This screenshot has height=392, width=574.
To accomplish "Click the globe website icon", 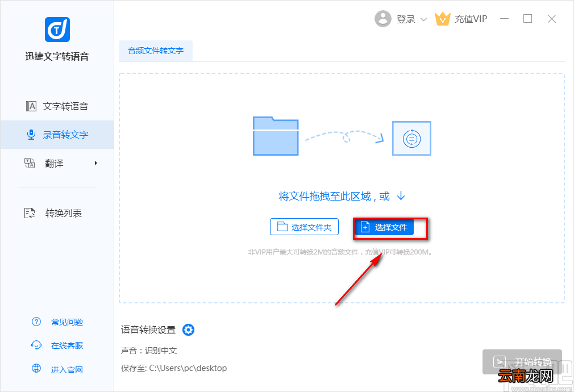I will [x=36, y=368].
